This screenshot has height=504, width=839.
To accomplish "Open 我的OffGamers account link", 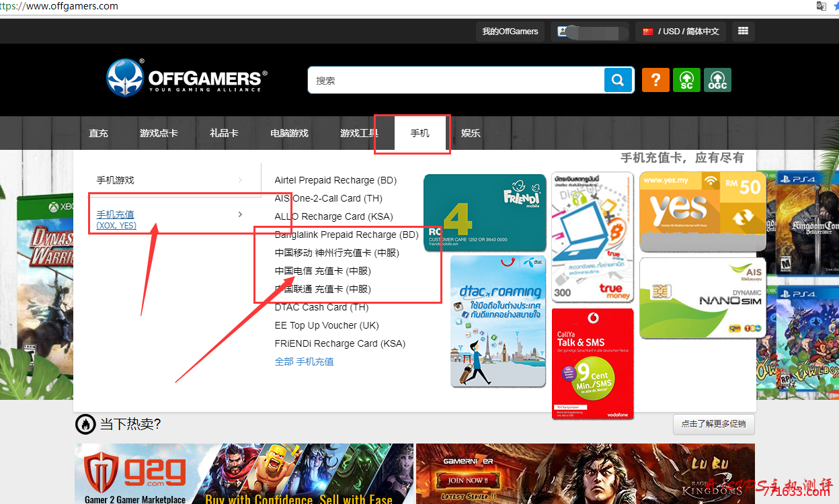I will tap(510, 32).
